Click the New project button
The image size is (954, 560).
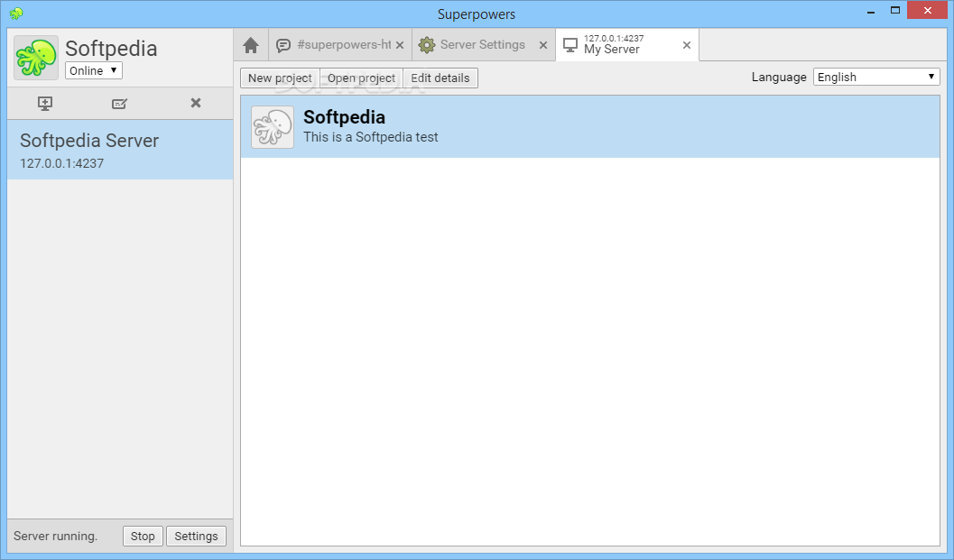(x=280, y=78)
